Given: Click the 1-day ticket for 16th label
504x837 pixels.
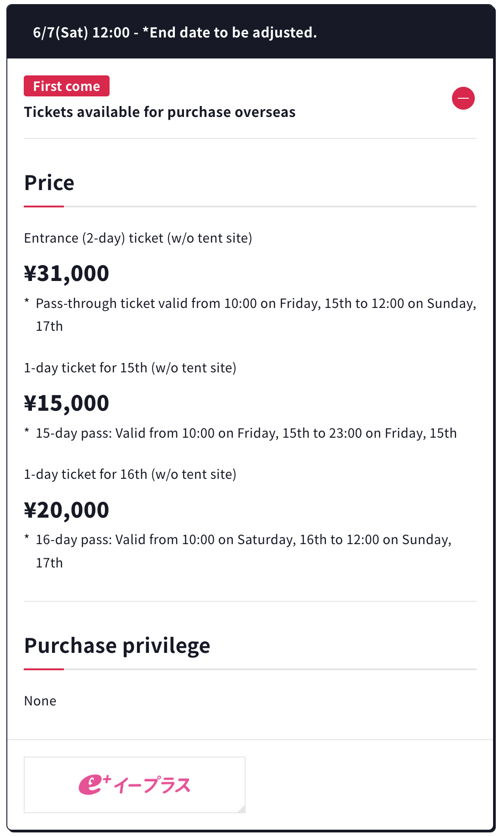Looking at the screenshot, I should pos(130,474).
